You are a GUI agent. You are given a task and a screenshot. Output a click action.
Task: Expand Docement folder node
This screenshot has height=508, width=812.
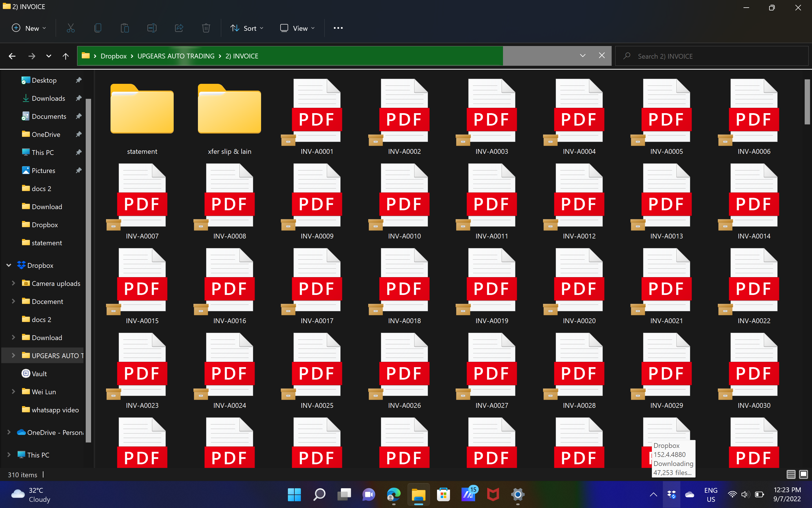(x=14, y=301)
